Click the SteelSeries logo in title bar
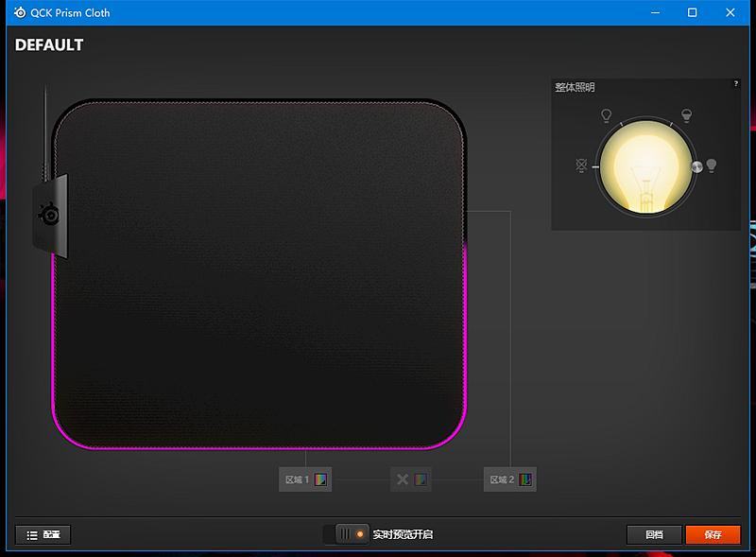 [20, 12]
